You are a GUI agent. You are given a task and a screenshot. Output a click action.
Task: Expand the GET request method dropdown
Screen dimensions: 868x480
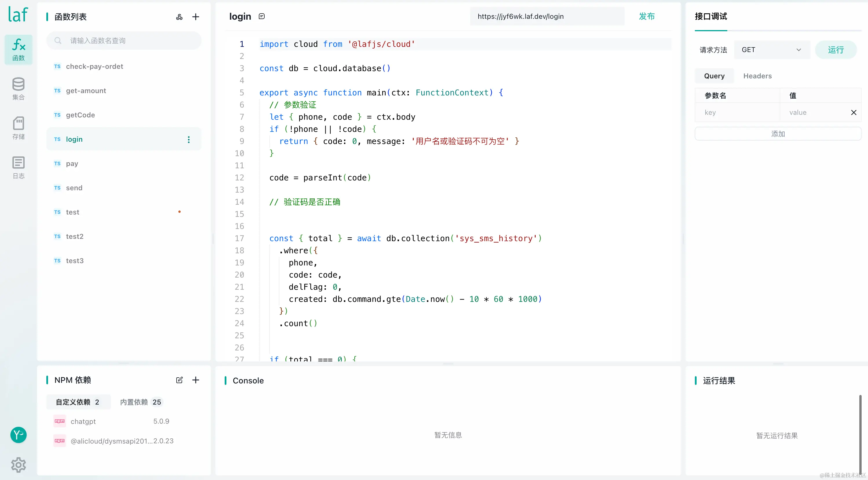point(772,50)
